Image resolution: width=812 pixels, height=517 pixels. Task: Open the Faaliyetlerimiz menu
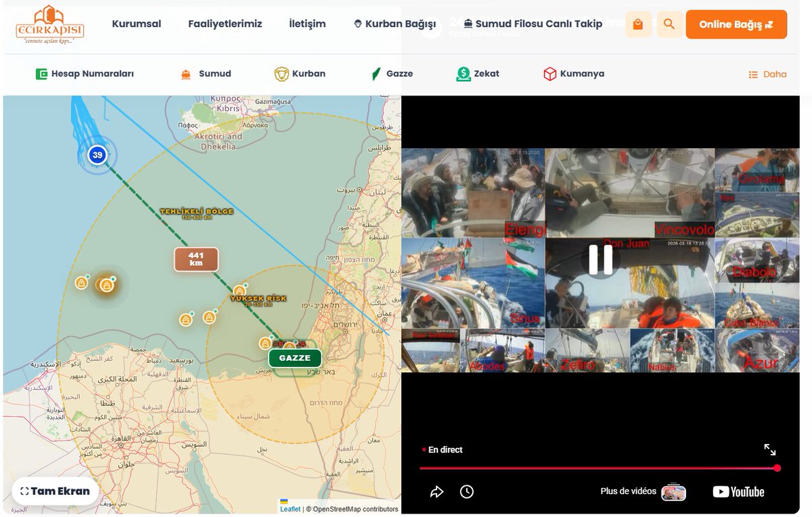point(225,24)
